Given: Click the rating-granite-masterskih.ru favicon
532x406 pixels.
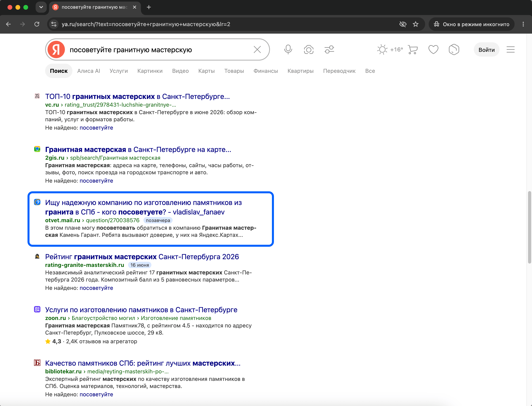Looking at the screenshot, I should pos(37,256).
